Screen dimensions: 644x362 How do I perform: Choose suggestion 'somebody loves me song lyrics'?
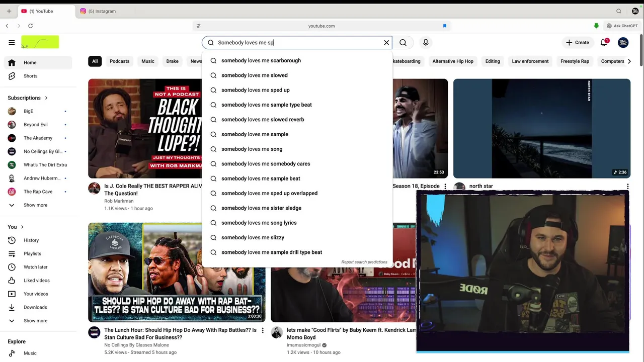tap(297, 223)
